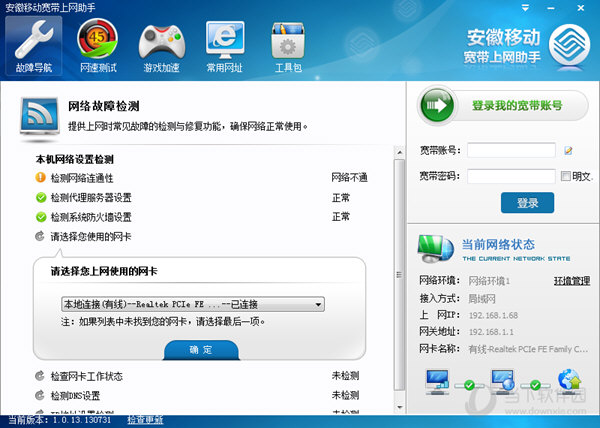Click the blue 登录 button
Viewport: 600px width, 428px height.
(527, 203)
